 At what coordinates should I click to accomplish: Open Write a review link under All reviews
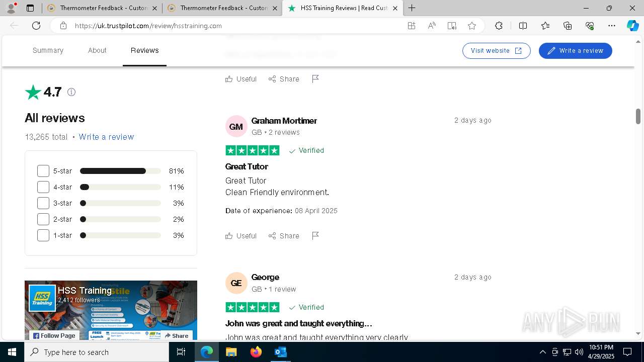[106, 137]
